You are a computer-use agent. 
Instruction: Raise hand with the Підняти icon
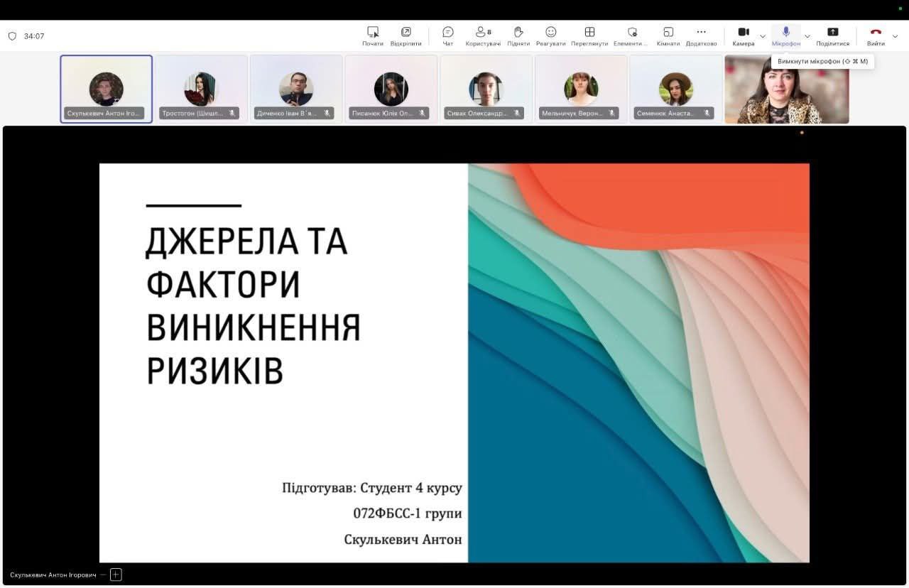(x=518, y=35)
